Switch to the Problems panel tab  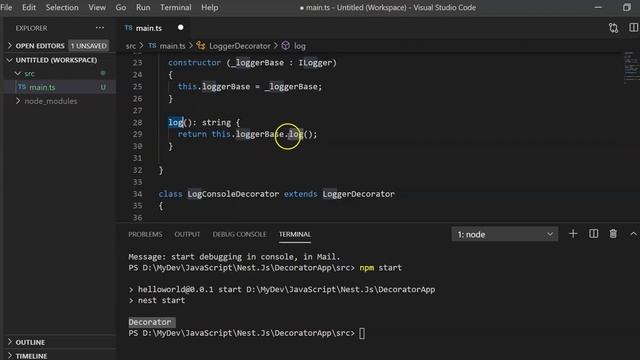click(145, 234)
